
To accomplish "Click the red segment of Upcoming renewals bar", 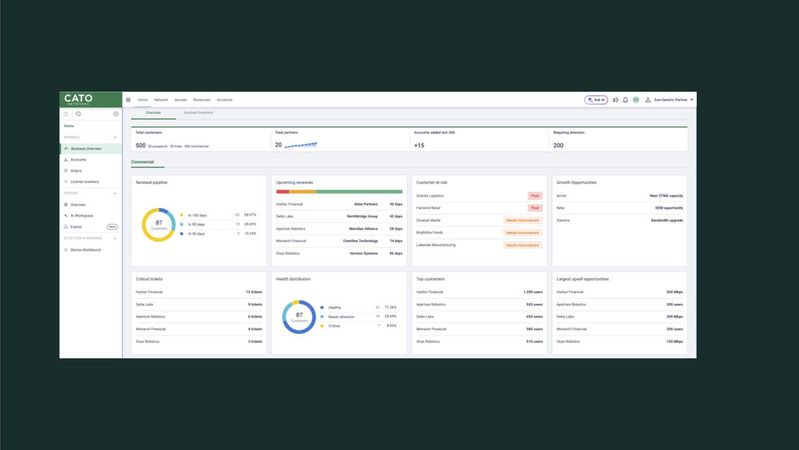I will click(283, 192).
